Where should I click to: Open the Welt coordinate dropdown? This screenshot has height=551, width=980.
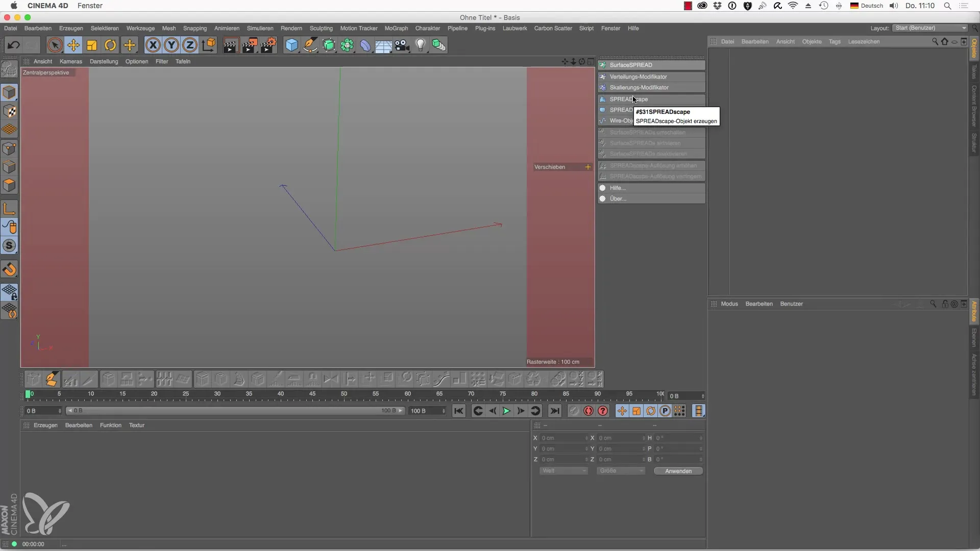click(x=563, y=471)
